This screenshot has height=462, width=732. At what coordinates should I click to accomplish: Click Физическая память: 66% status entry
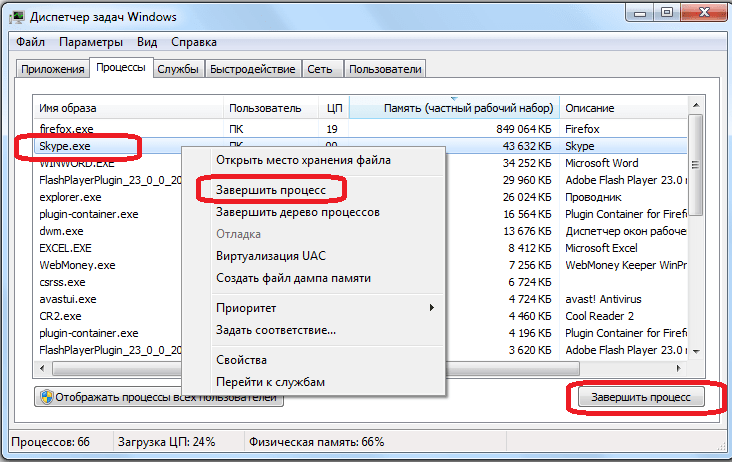pos(316,441)
